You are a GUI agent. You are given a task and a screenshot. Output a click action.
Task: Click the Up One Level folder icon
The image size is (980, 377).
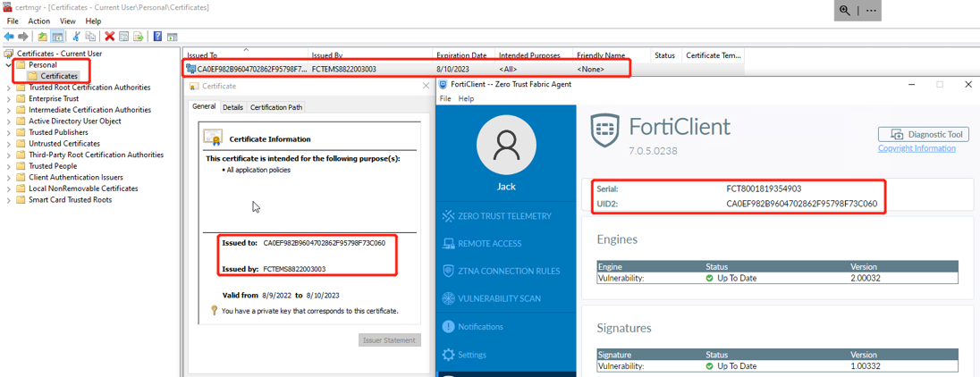pyautogui.click(x=43, y=37)
